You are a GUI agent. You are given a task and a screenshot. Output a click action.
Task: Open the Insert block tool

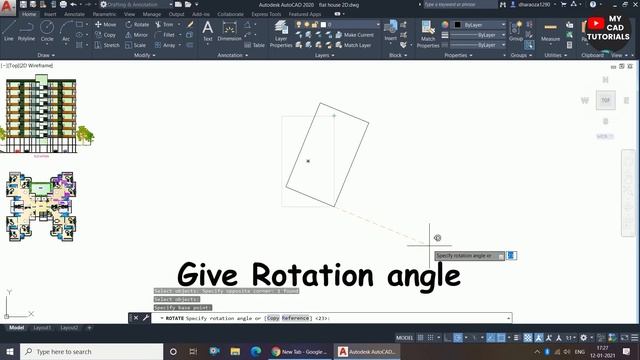(x=391, y=31)
